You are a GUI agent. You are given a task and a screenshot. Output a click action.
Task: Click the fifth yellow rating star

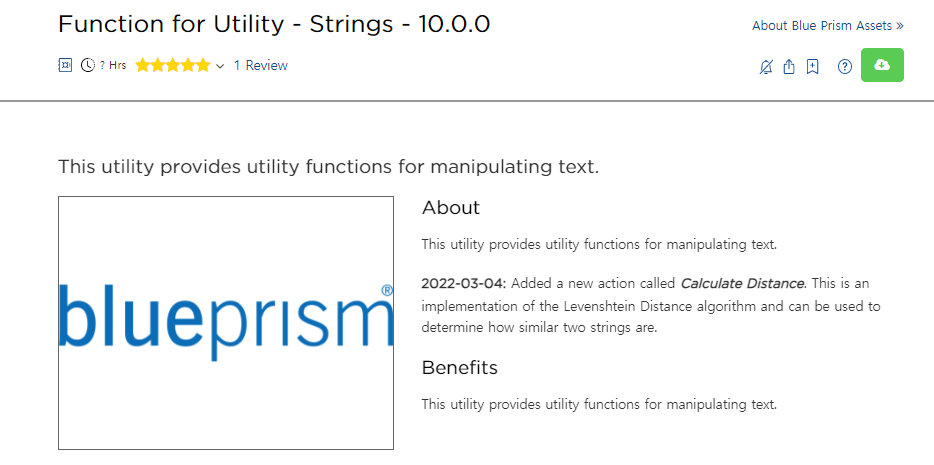pyautogui.click(x=203, y=66)
